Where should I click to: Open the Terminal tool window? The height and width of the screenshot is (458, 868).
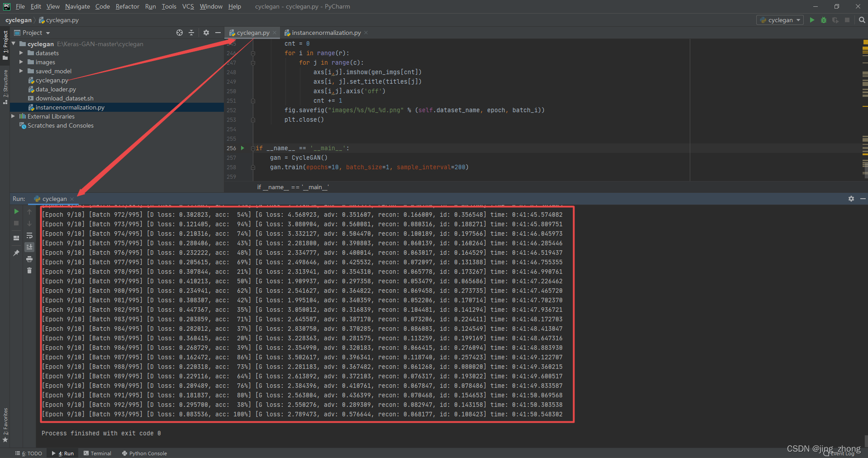[x=97, y=453]
